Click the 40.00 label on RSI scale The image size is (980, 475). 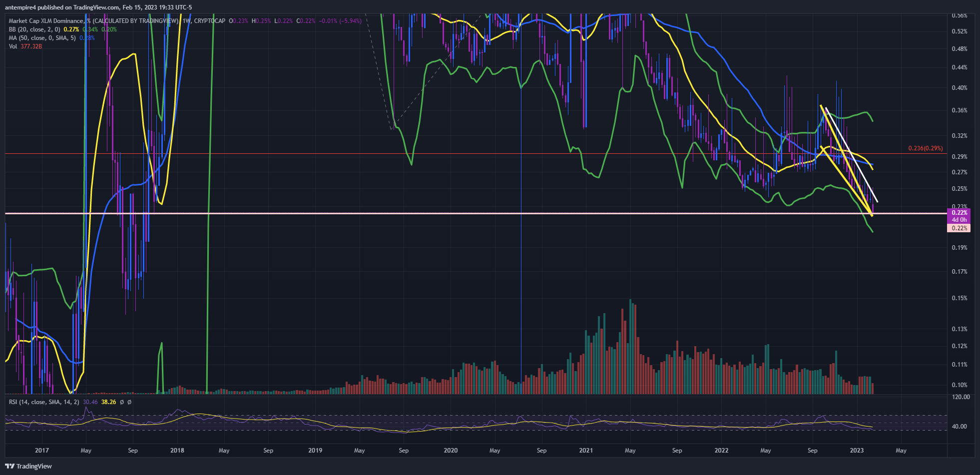pyautogui.click(x=960, y=427)
